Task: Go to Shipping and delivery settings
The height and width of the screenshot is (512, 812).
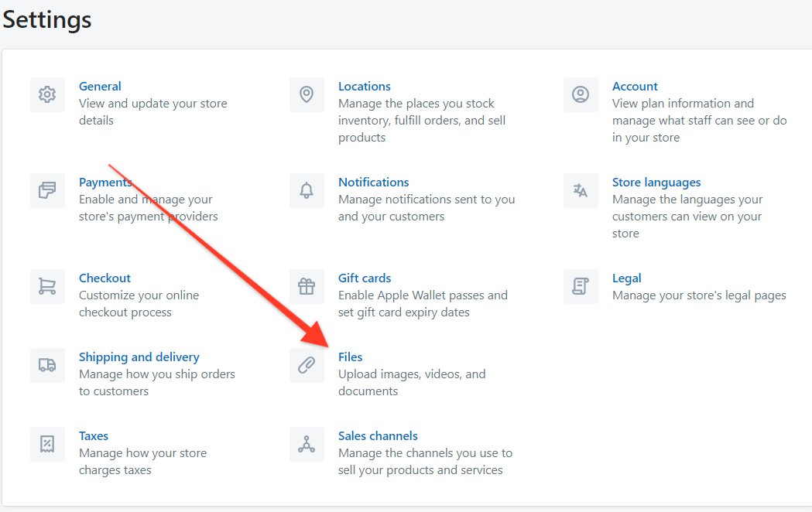Action: [139, 357]
